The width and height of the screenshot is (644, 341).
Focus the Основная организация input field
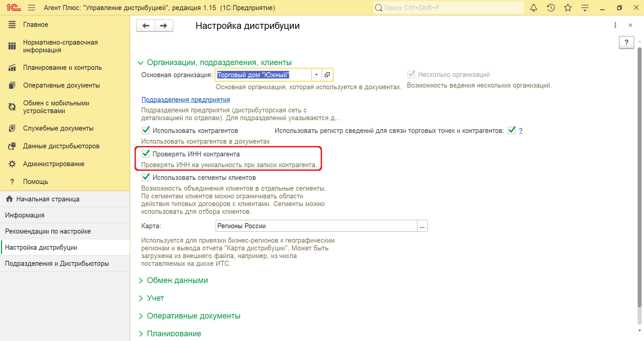263,75
